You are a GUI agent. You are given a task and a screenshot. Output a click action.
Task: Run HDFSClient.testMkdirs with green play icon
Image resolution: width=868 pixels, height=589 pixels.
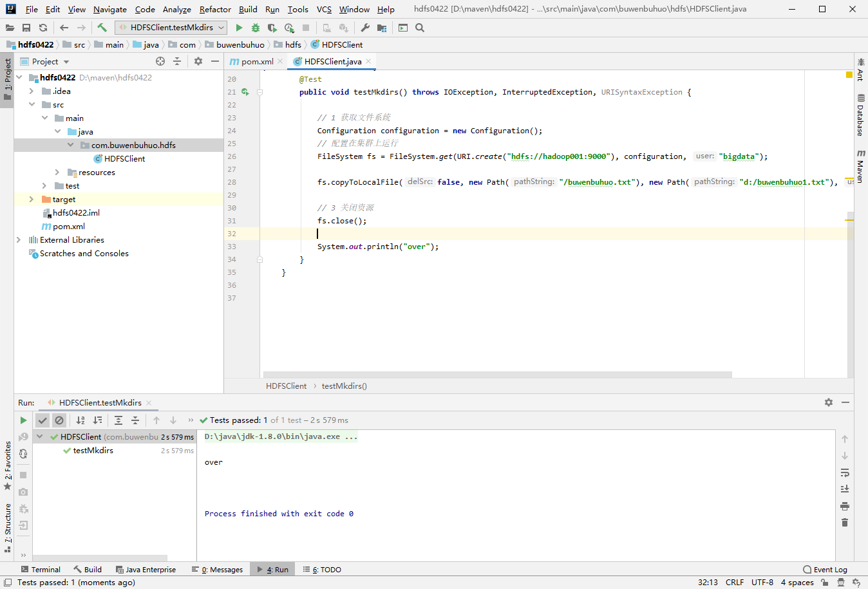point(239,28)
